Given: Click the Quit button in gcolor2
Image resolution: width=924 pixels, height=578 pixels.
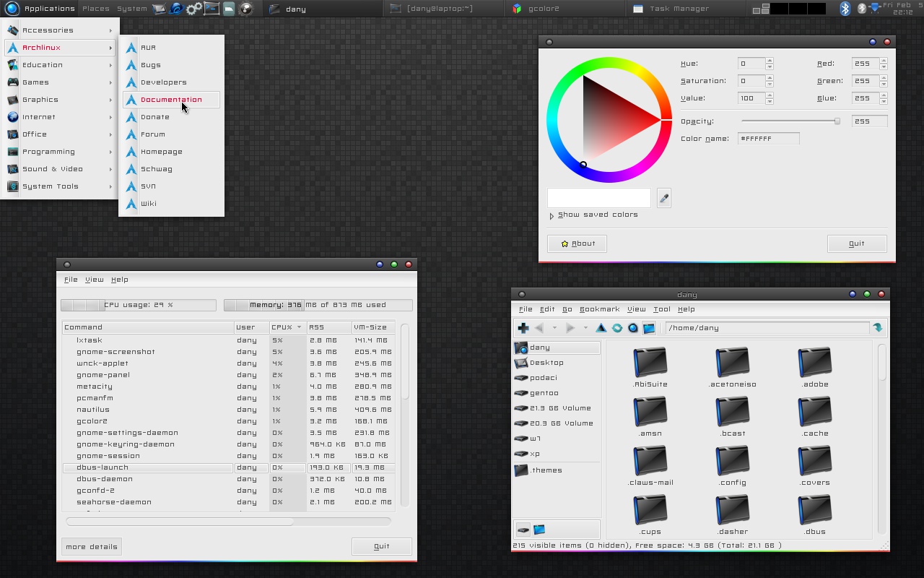Looking at the screenshot, I should [857, 243].
